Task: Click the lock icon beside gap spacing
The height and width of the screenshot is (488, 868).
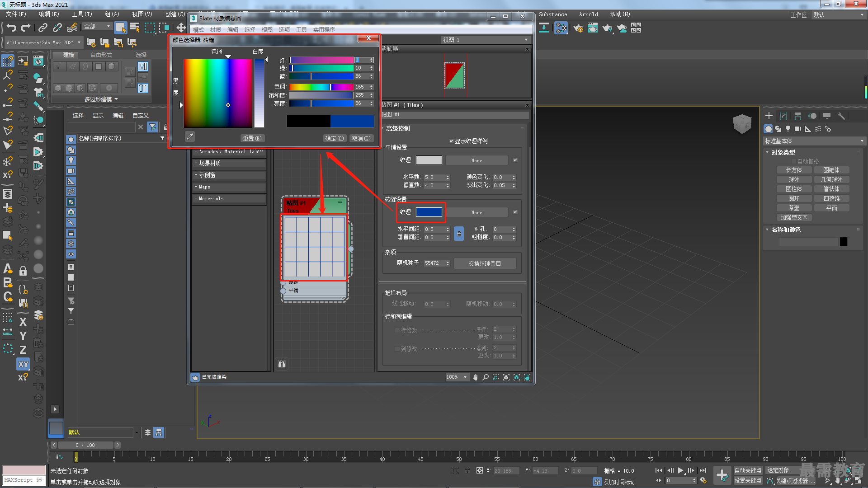Action: coord(459,234)
